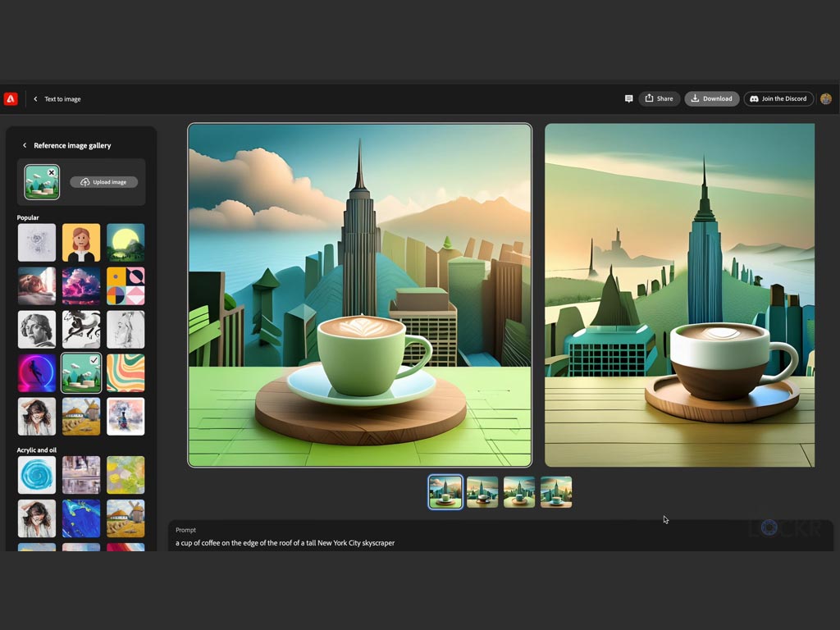Collapse Reference image gallery back chevron

point(25,145)
